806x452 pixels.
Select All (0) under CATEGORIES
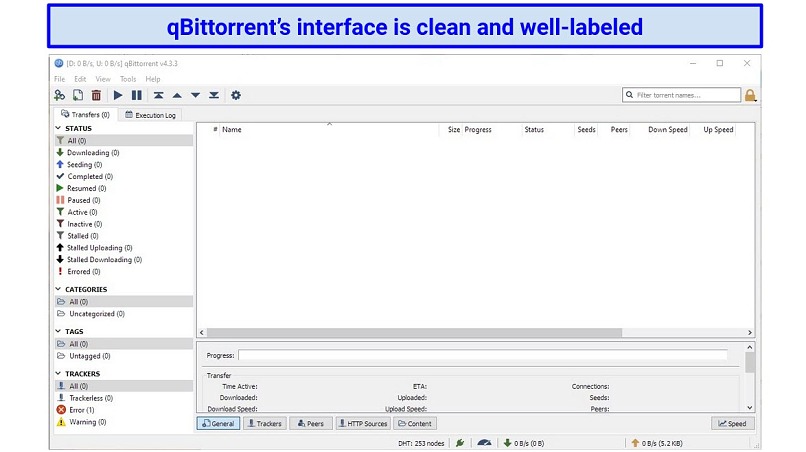(x=124, y=301)
